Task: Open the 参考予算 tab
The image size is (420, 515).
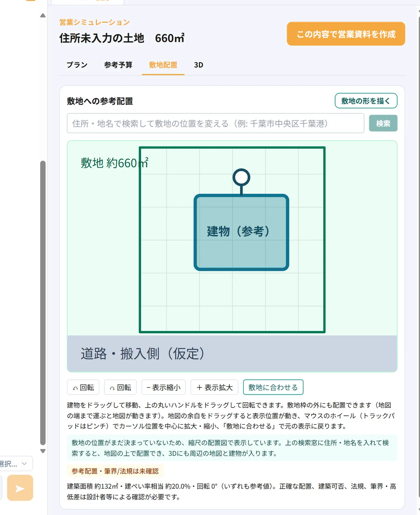Action: pos(118,65)
